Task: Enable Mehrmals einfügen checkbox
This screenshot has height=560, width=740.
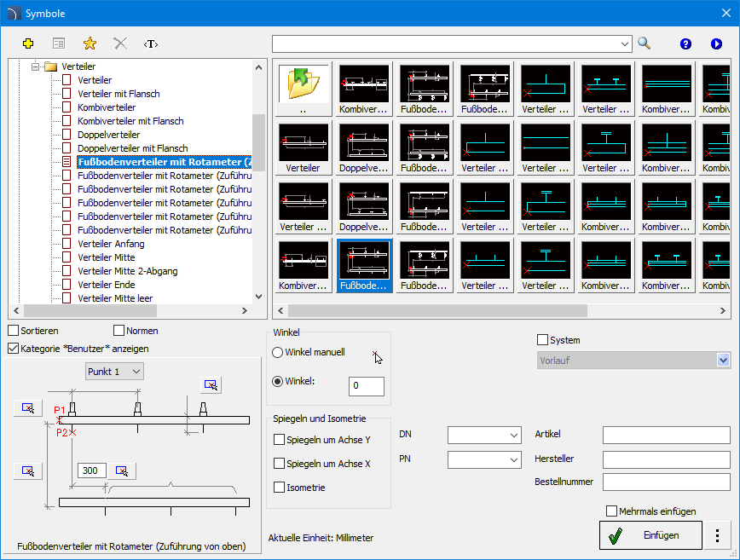Action: click(612, 511)
